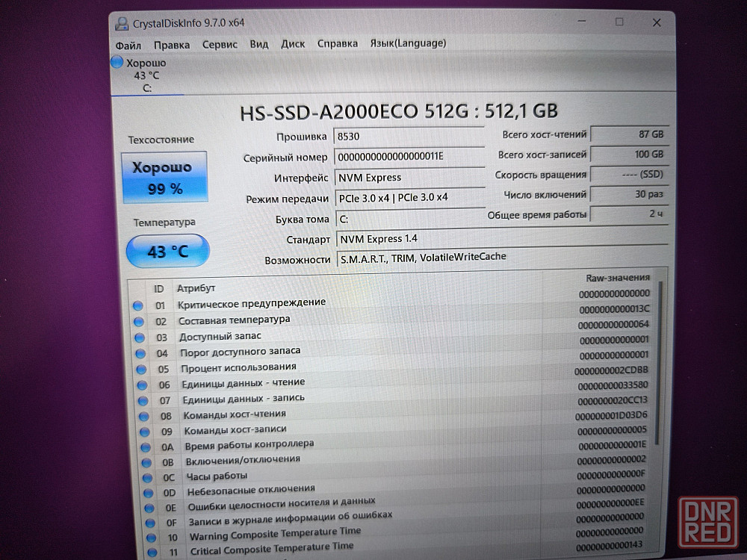Click the Общее время работы value 2 ч
The image size is (747, 560).
[629, 214]
